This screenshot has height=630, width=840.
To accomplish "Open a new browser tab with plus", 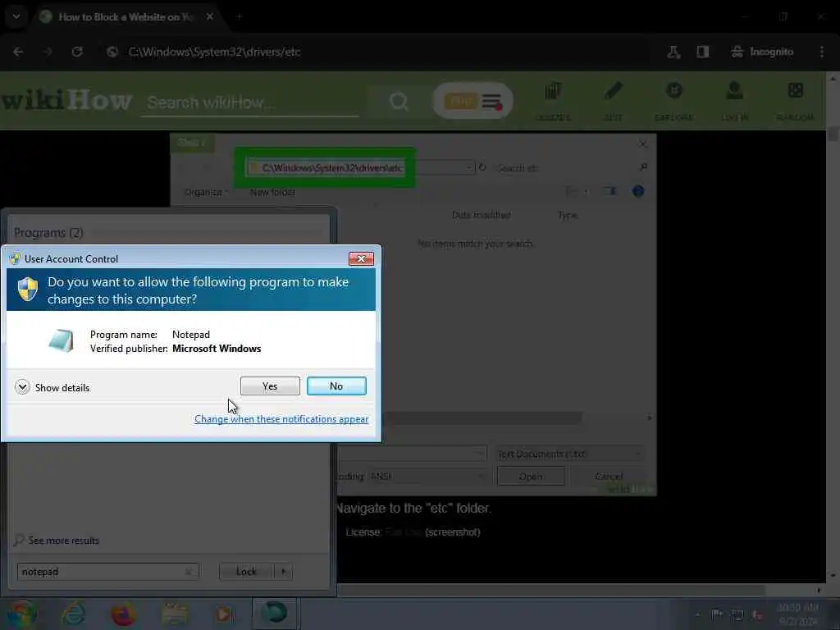I will pos(240,16).
